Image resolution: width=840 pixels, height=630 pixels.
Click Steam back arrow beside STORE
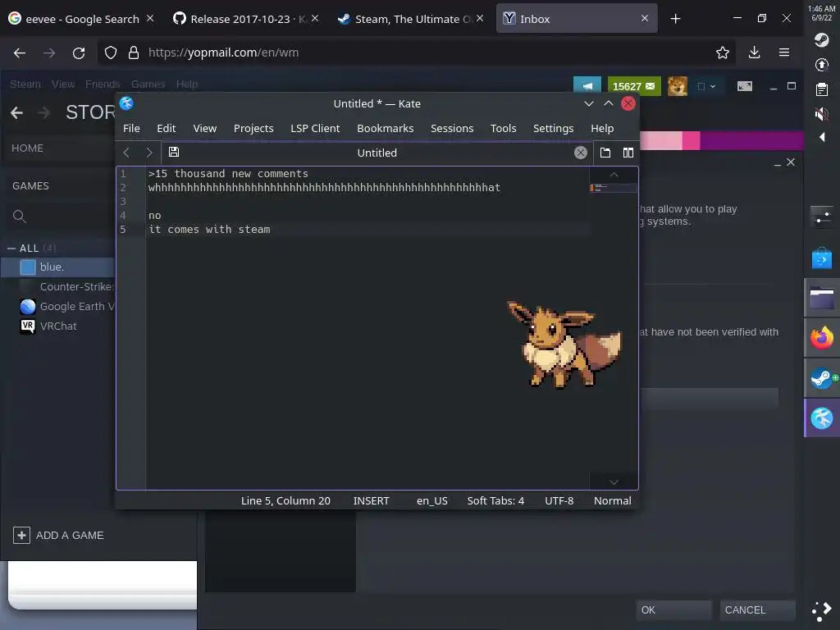(x=17, y=112)
